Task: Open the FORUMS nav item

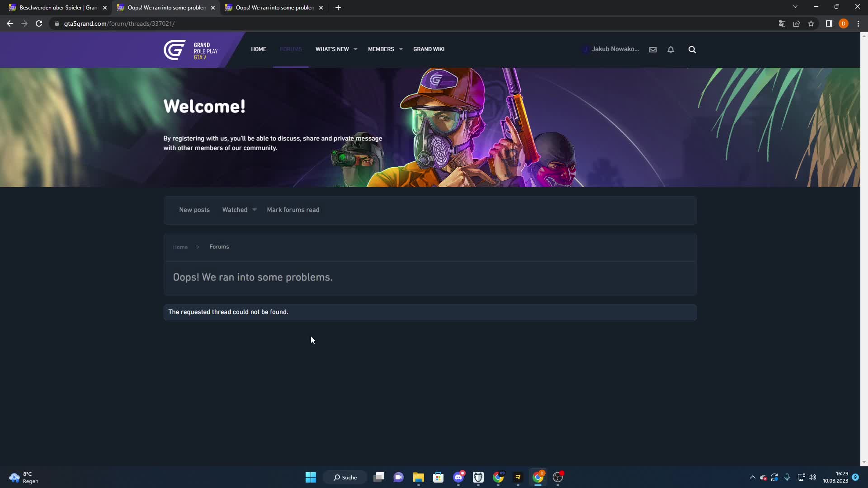Action: coord(291,49)
